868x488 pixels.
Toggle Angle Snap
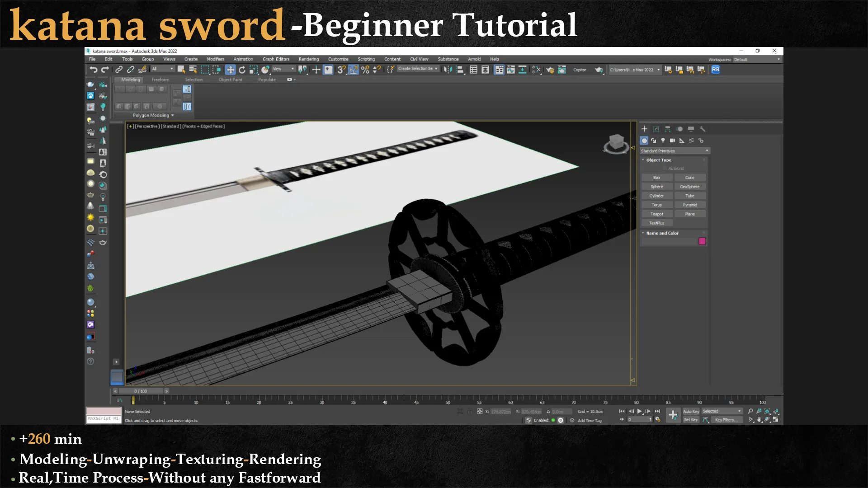tap(354, 70)
